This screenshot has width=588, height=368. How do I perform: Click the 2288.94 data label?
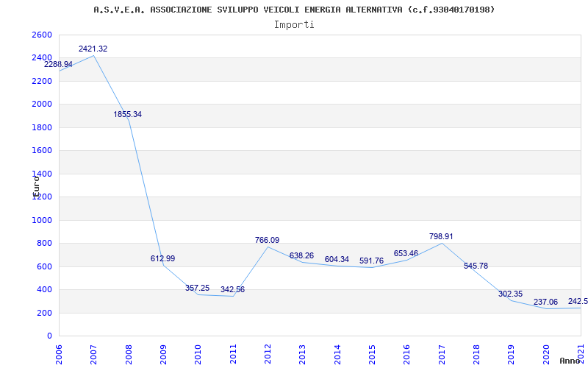click(x=59, y=65)
